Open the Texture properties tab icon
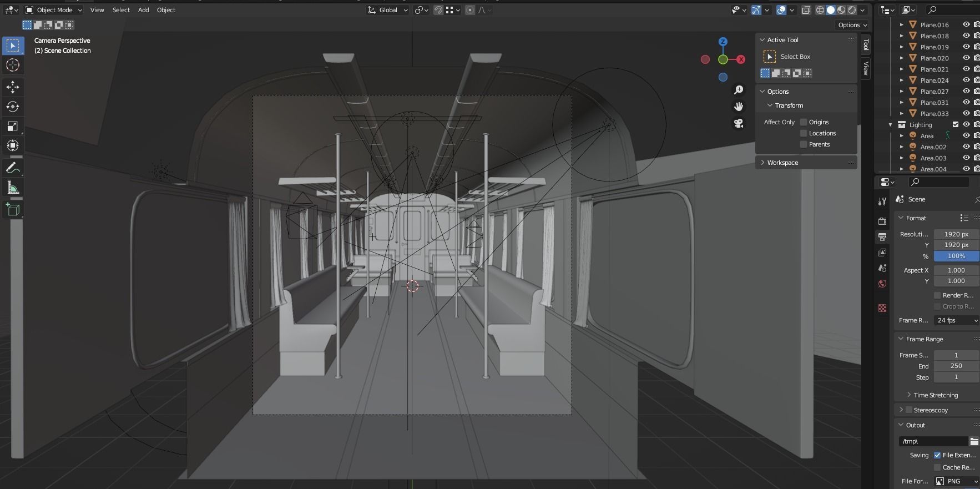This screenshot has width=980, height=489. coord(882,308)
